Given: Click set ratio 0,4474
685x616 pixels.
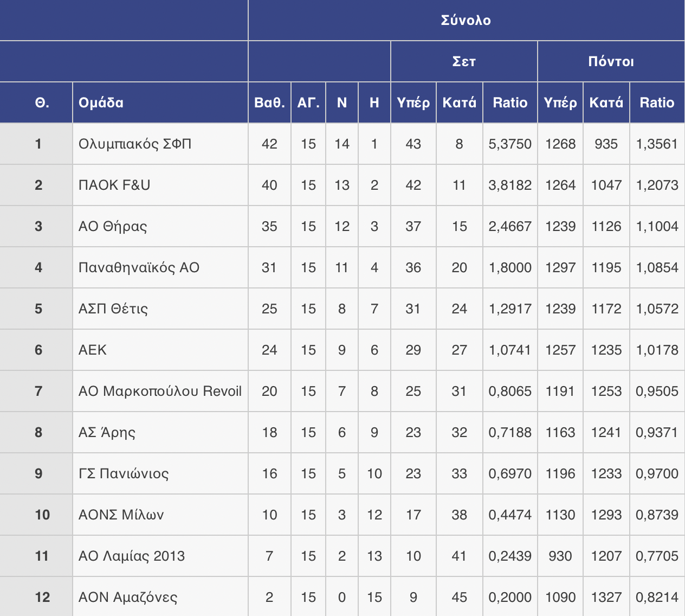Looking at the screenshot, I should click(x=510, y=515).
